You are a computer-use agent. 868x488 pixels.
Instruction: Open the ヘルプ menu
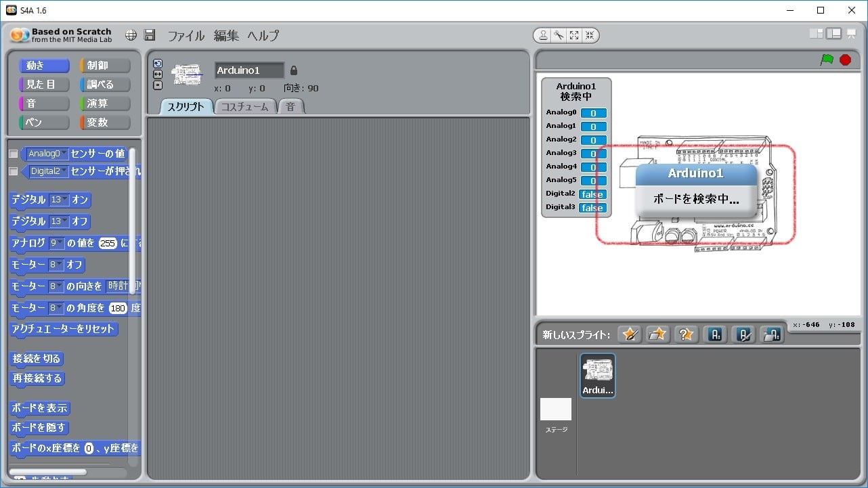click(263, 35)
